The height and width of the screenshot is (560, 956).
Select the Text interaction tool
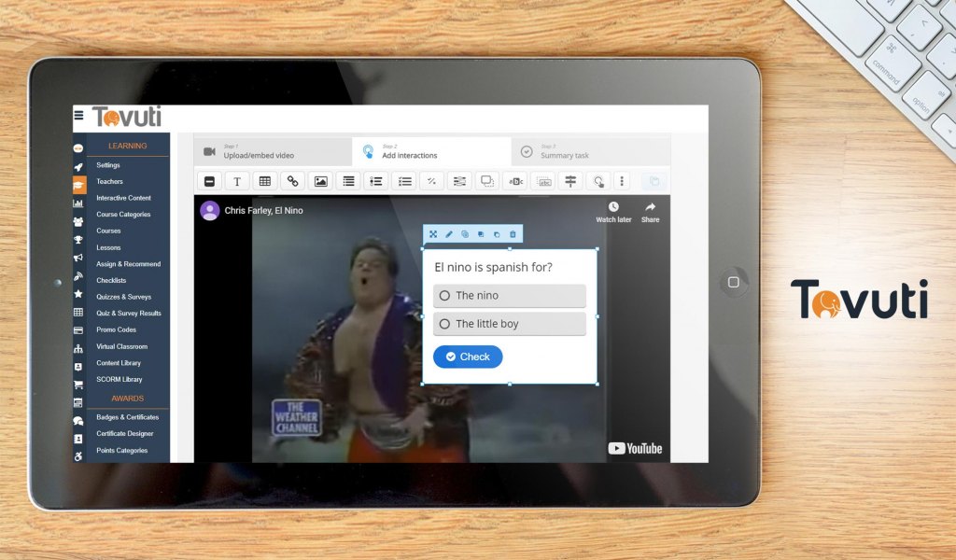click(x=237, y=181)
